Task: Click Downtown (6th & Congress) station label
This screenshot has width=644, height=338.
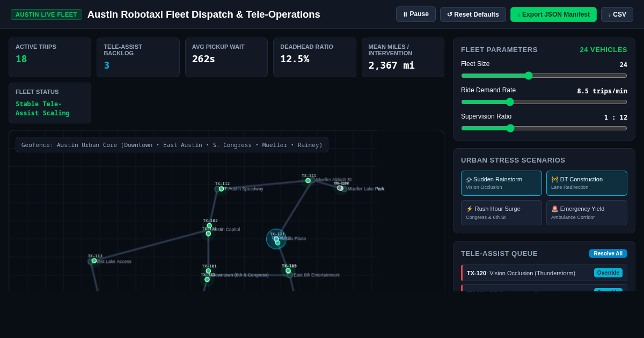Action: [241, 275]
